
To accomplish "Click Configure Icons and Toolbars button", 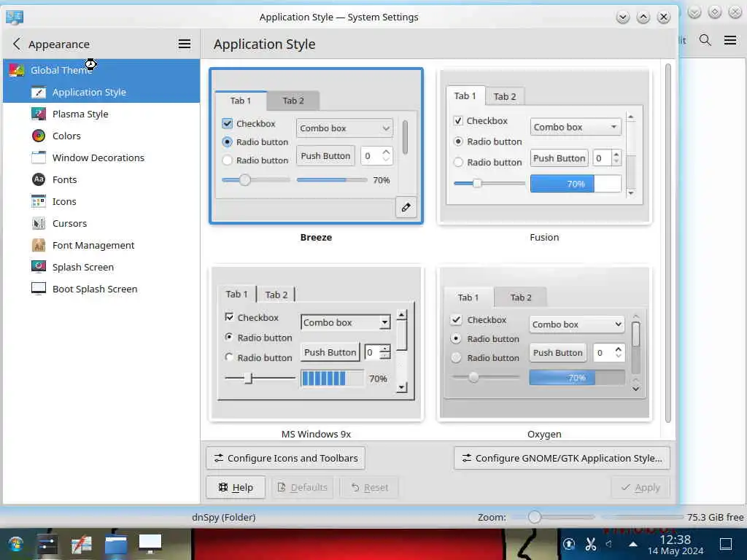I will click(285, 458).
